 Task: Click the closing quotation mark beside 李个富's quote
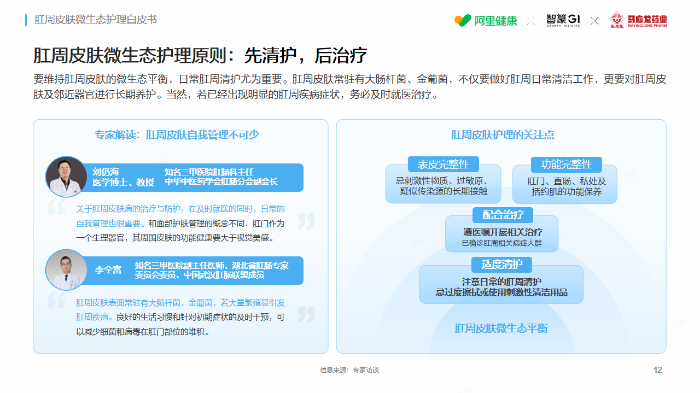click(x=306, y=315)
